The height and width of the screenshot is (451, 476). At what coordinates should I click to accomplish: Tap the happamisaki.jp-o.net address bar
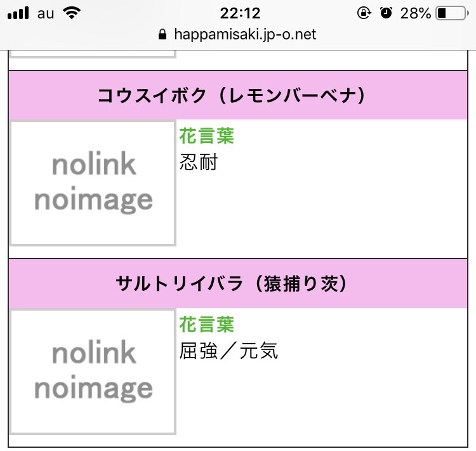click(238, 34)
